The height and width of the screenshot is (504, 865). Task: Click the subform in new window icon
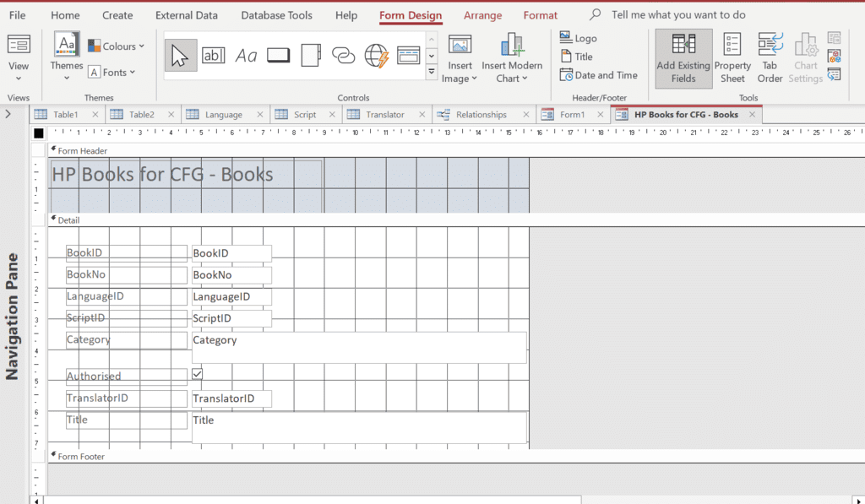pos(834,37)
